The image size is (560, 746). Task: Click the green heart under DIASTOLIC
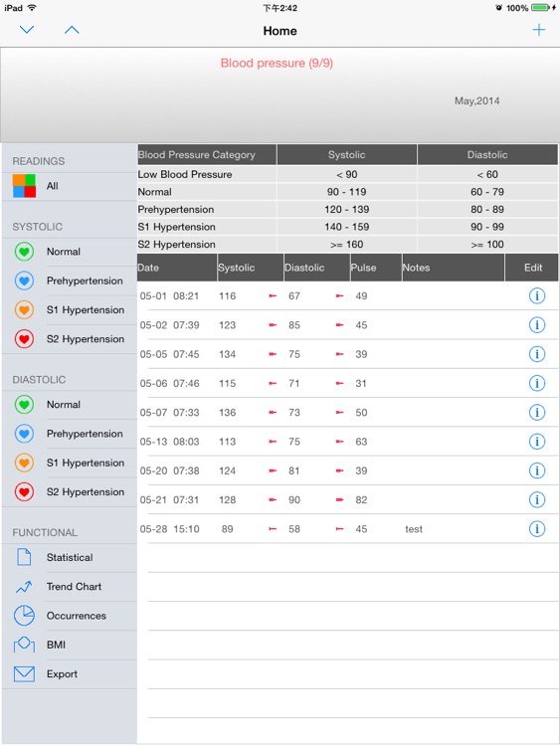[x=24, y=405]
